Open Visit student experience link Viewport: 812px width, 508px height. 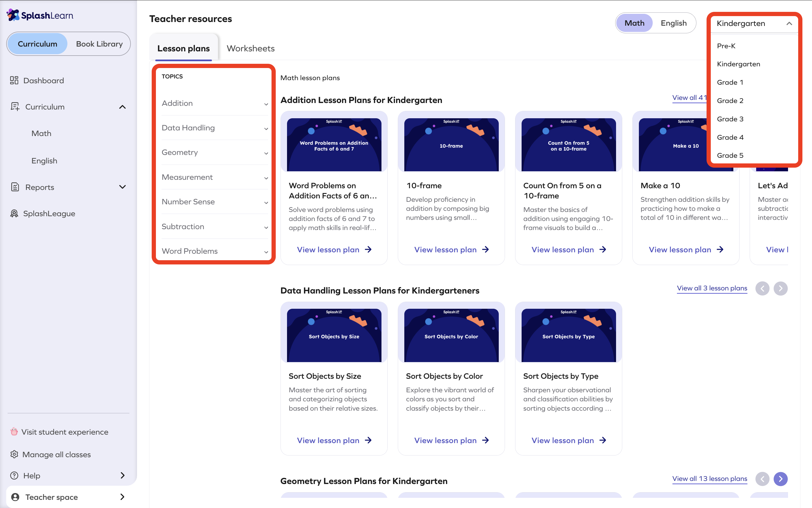[65, 432]
